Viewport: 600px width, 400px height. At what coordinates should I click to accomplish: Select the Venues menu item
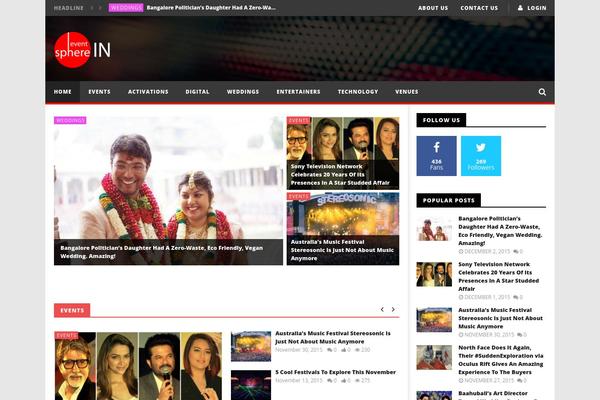406,92
